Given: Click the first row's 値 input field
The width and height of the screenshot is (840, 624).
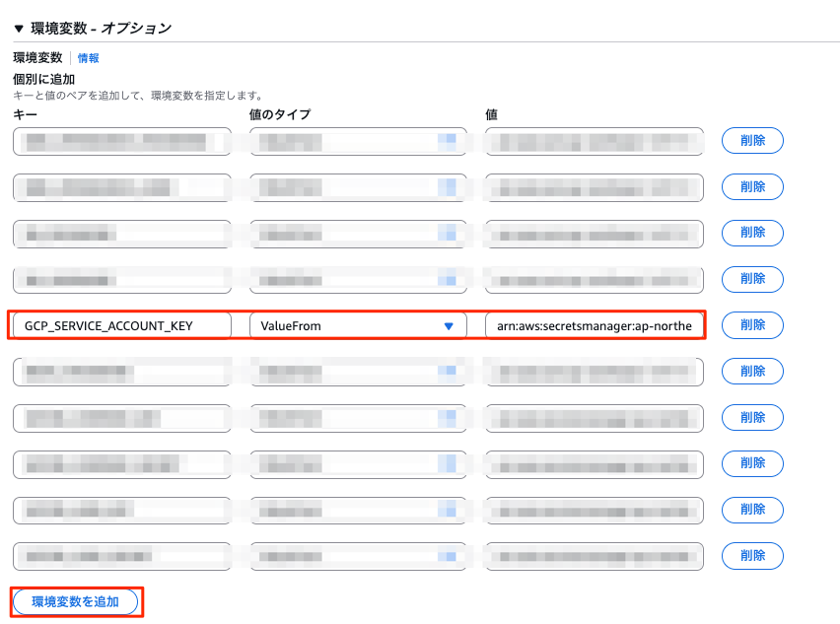Looking at the screenshot, I should click(594, 141).
